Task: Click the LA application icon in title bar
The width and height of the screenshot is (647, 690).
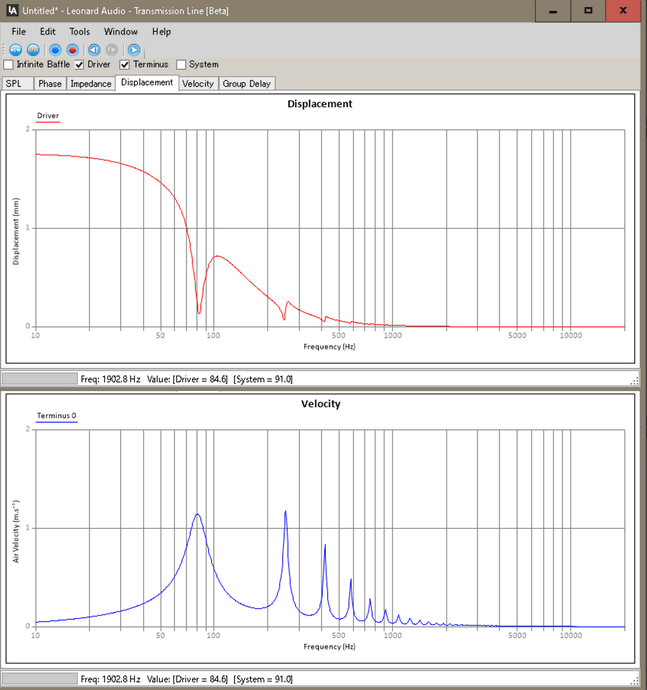Action: pyautogui.click(x=12, y=10)
